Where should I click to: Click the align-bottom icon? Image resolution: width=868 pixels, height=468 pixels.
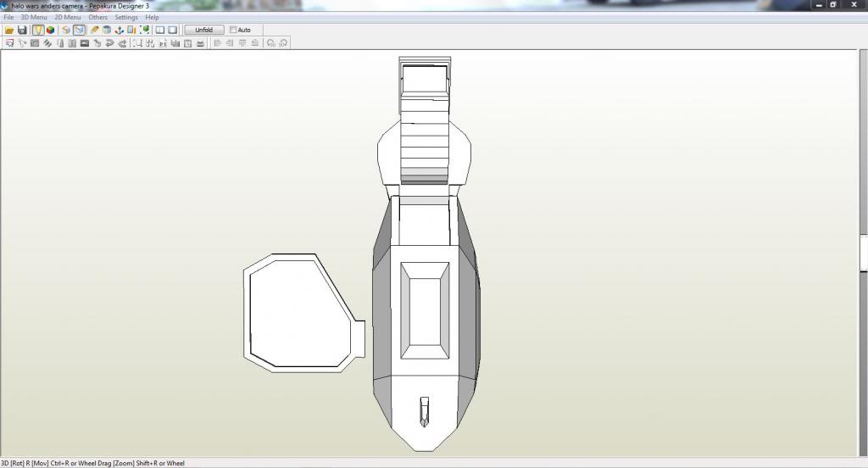click(x=254, y=43)
